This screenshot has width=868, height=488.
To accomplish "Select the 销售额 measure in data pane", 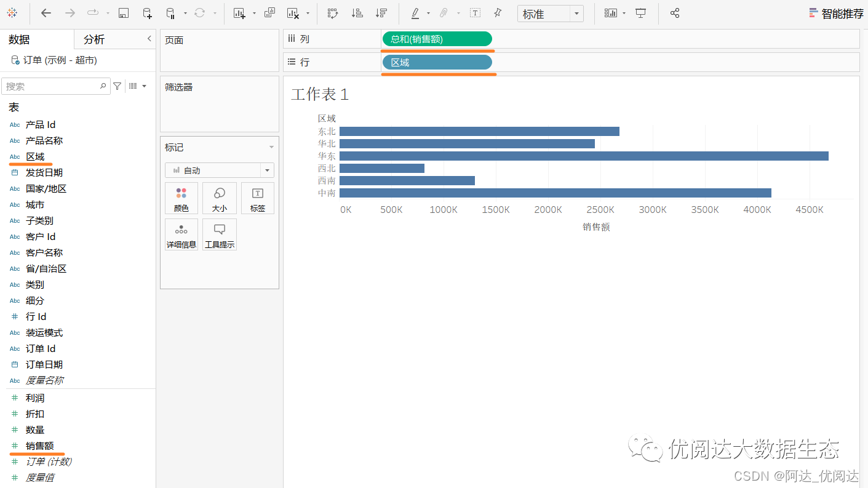I will (x=40, y=446).
